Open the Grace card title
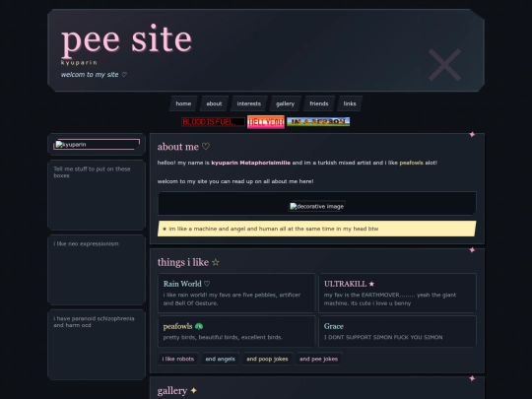The height and width of the screenshot is (399, 532). coord(334,326)
